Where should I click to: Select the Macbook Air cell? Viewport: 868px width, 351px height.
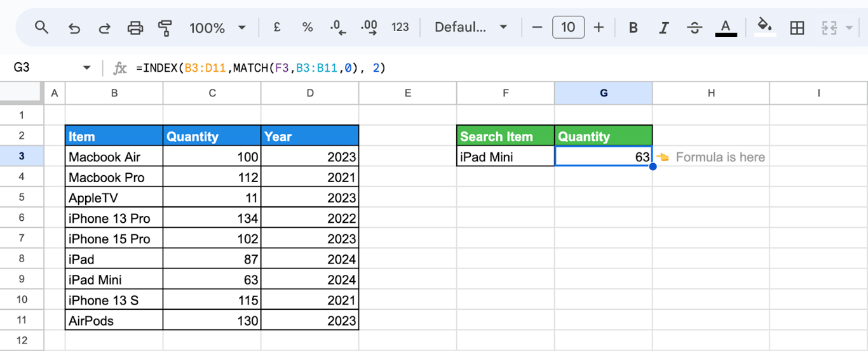coord(114,156)
